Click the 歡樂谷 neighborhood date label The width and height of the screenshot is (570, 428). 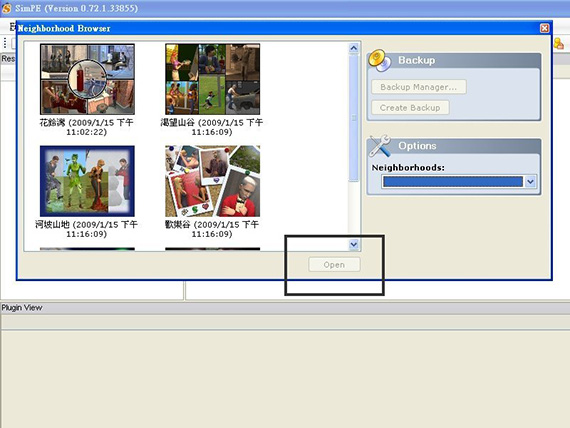click(212, 229)
